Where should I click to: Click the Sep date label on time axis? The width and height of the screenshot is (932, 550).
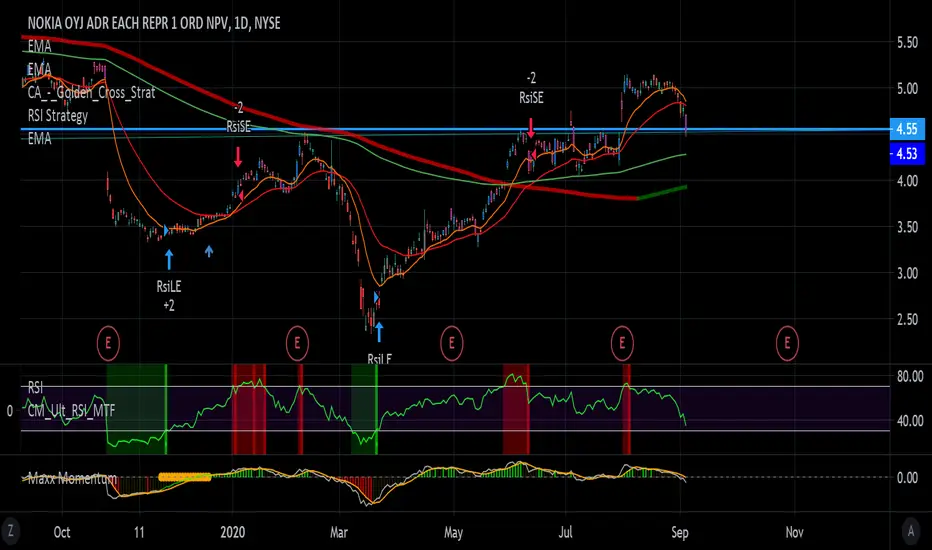click(679, 532)
